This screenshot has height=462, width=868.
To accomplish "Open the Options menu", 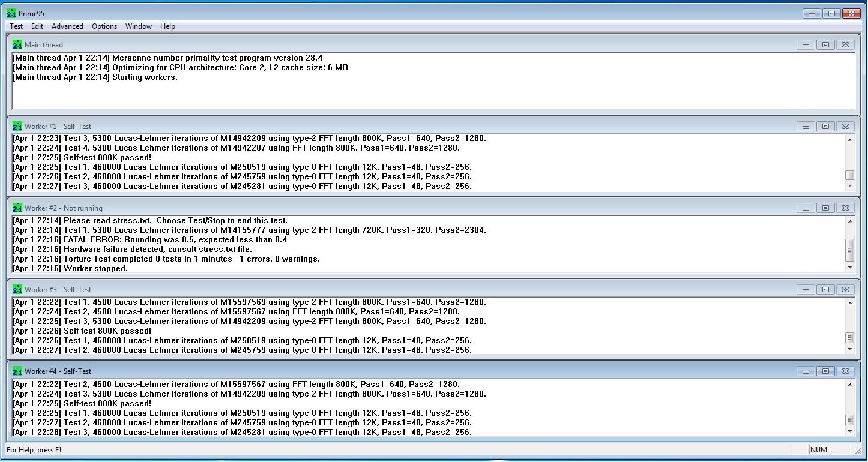I will pyautogui.click(x=104, y=26).
